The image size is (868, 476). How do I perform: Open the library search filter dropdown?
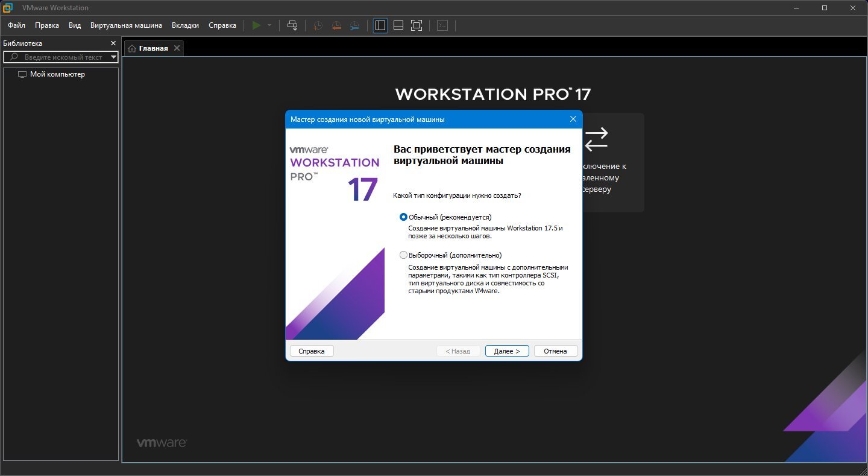pyautogui.click(x=114, y=57)
